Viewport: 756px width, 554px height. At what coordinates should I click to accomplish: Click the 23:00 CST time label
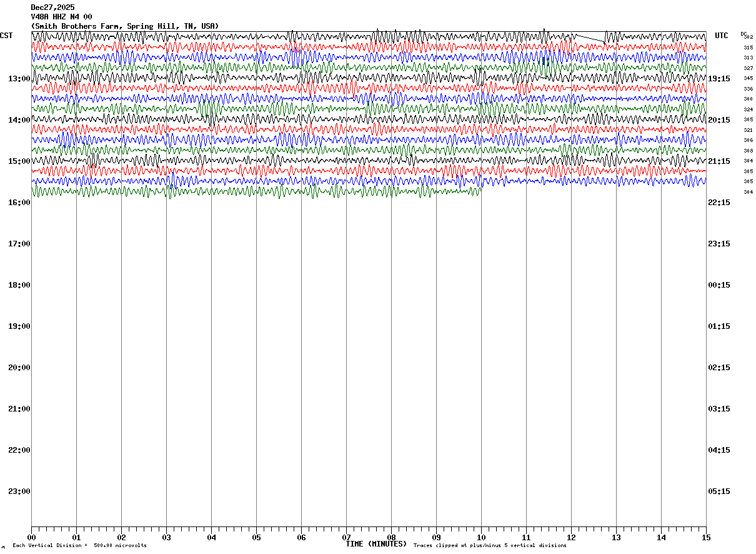tap(19, 491)
